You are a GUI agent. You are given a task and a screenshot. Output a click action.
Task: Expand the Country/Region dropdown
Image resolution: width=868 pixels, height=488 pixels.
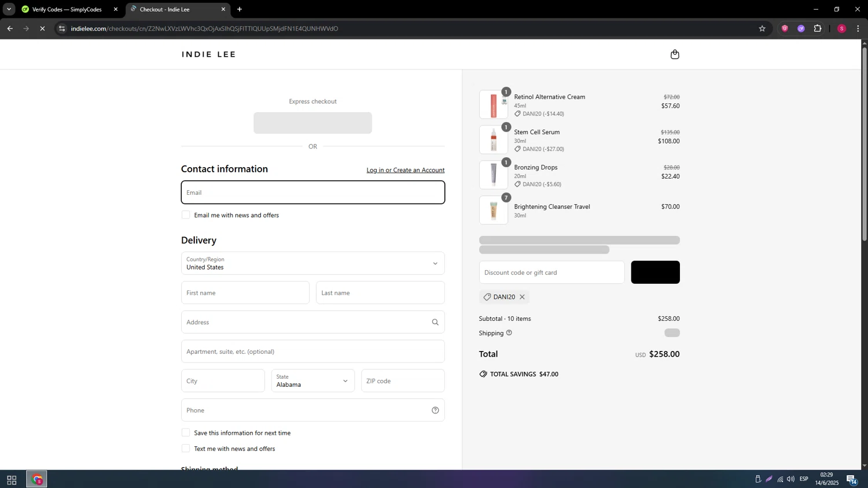click(x=313, y=263)
